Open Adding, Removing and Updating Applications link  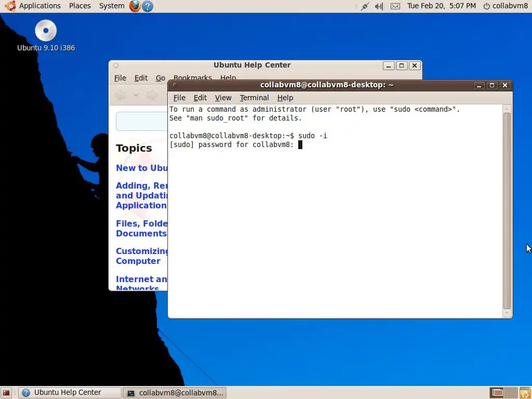141,195
